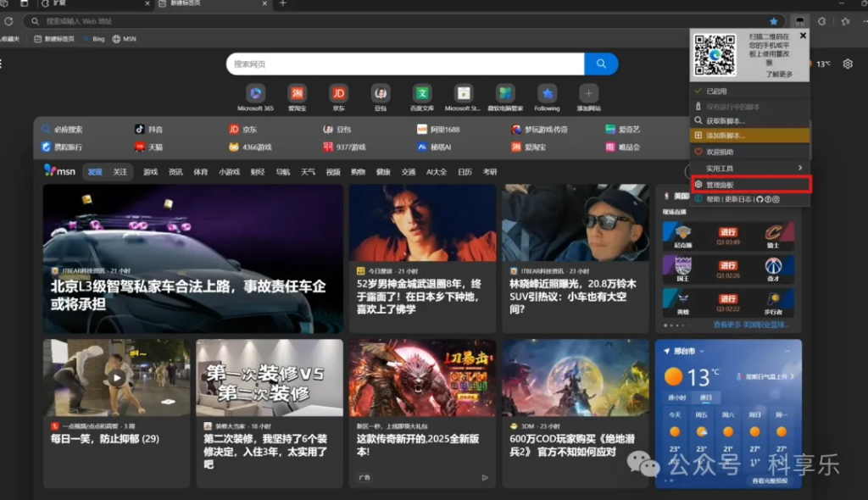Open the browser Extensions puzzle icon
Image resolution: width=868 pixels, height=500 pixels.
(x=821, y=21)
